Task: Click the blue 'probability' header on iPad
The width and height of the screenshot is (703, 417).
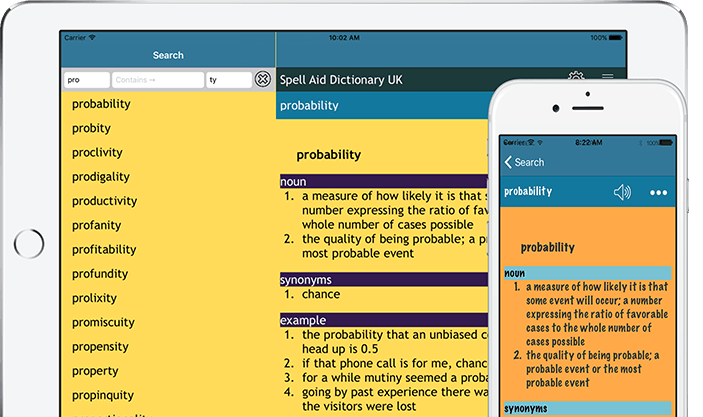Action: 382,105
